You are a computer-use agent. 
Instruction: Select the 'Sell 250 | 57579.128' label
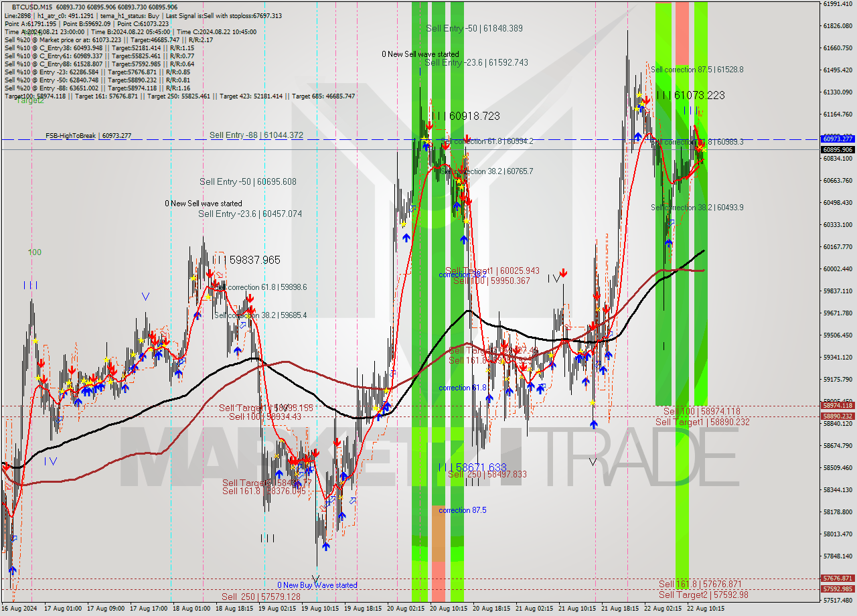pyautogui.click(x=261, y=596)
